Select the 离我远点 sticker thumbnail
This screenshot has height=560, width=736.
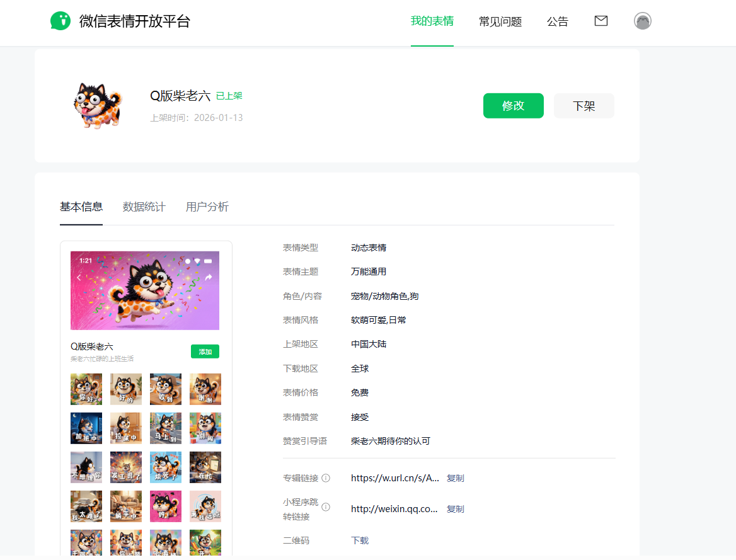point(205,506)
